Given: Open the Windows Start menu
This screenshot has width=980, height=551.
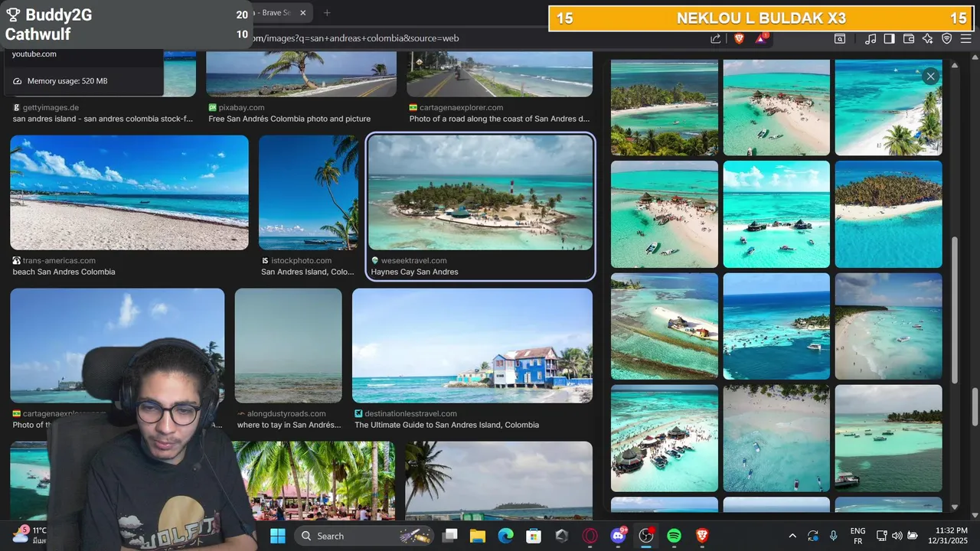Looking at the screenshot, I should (277, 536).
